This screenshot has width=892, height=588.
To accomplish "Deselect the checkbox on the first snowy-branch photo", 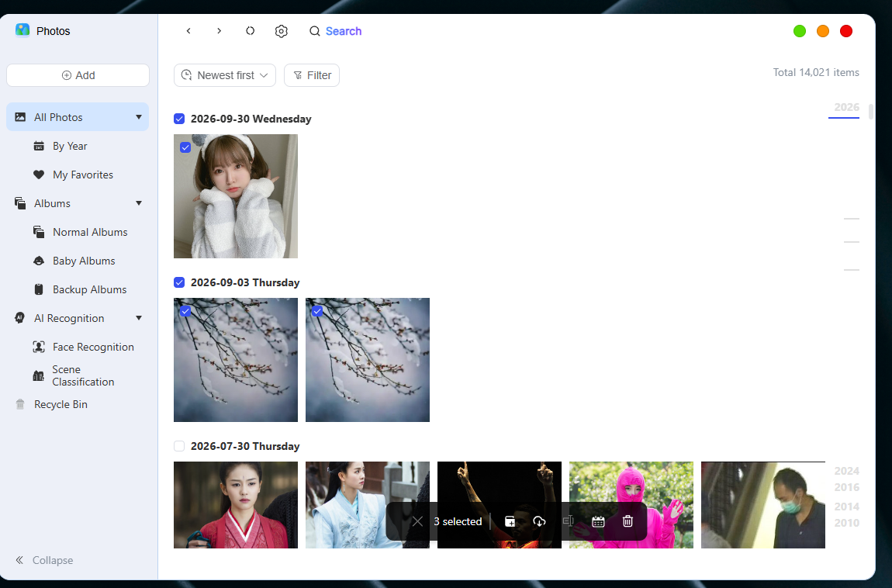I will pyautogui.click(x=185, y=312).
